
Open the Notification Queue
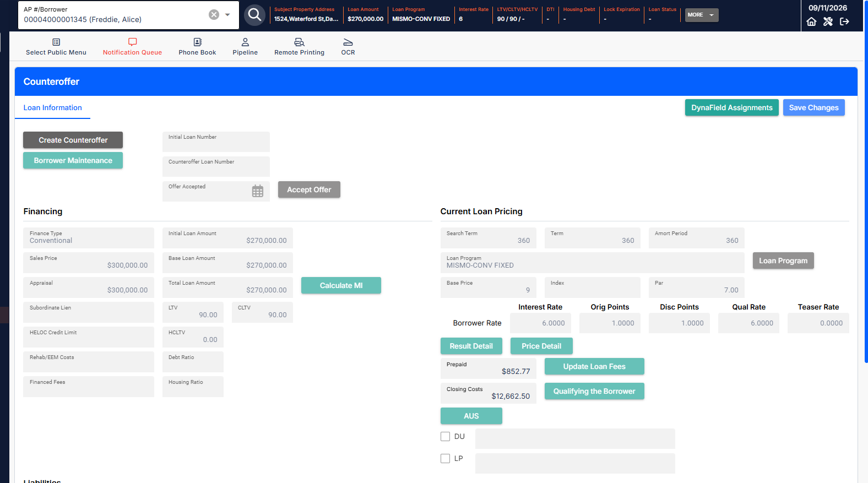pos(132,47)
